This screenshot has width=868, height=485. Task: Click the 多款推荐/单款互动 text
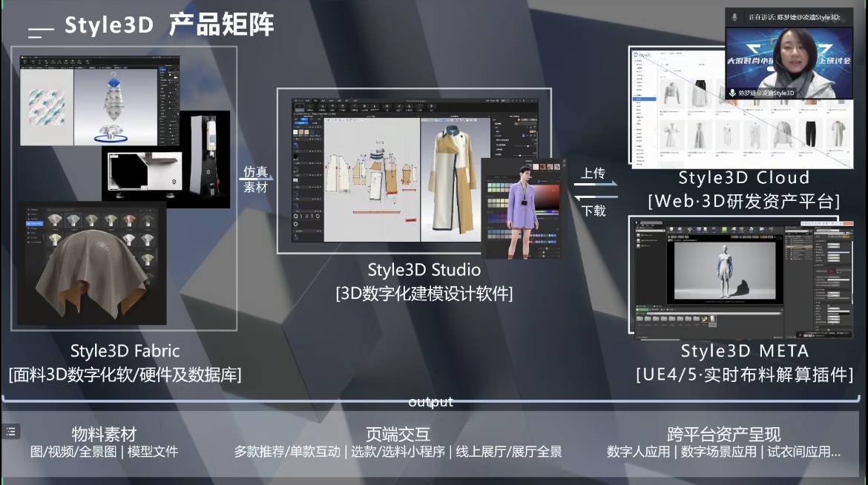click(x=287, y=452)
